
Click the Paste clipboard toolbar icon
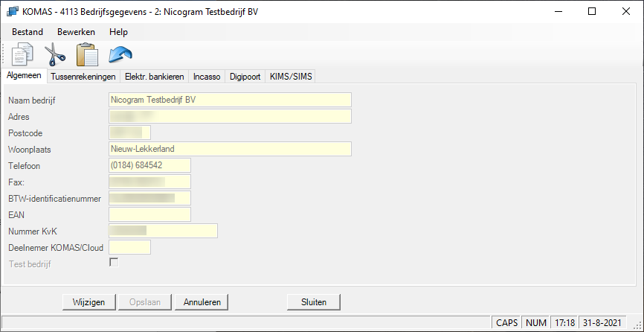click(87, 54)
